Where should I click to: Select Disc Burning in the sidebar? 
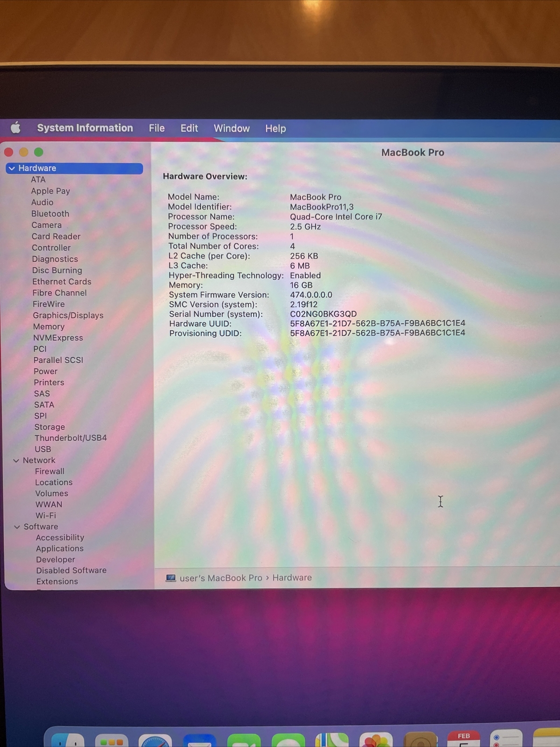pos(57,270)
